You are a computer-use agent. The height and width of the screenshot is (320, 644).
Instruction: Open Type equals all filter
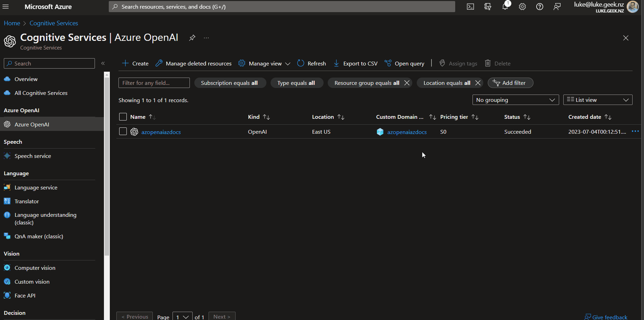point(297,83)
